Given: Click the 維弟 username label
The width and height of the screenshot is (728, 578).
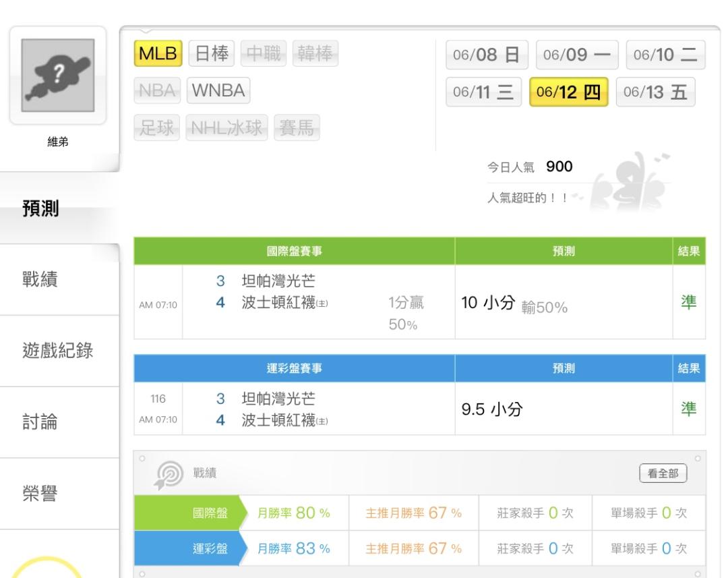Looking at the screenshot, I should click(x=58, y=142).
